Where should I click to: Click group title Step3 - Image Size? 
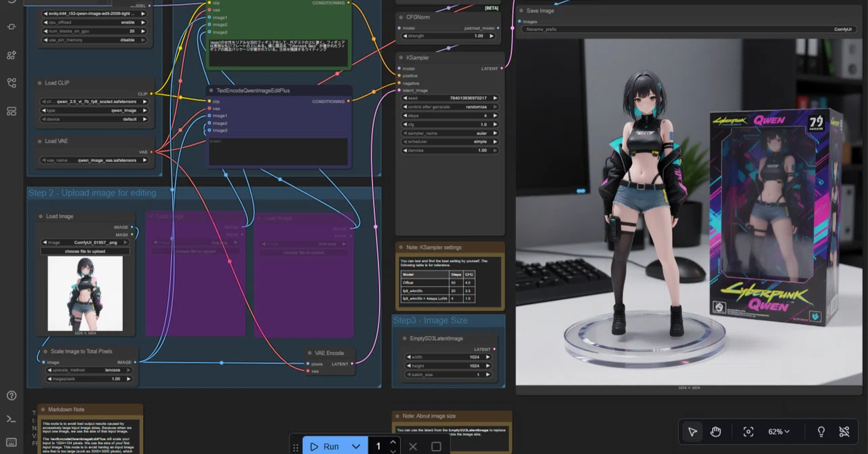pos(430,321)
